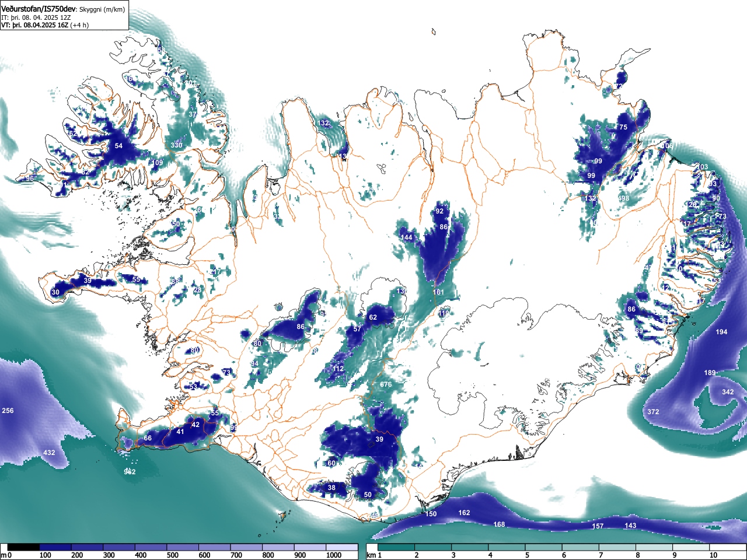The height and width of the screenshot is (560, 747).
Task: Click the 500 label on the meter scale
Action: (172, 555)
